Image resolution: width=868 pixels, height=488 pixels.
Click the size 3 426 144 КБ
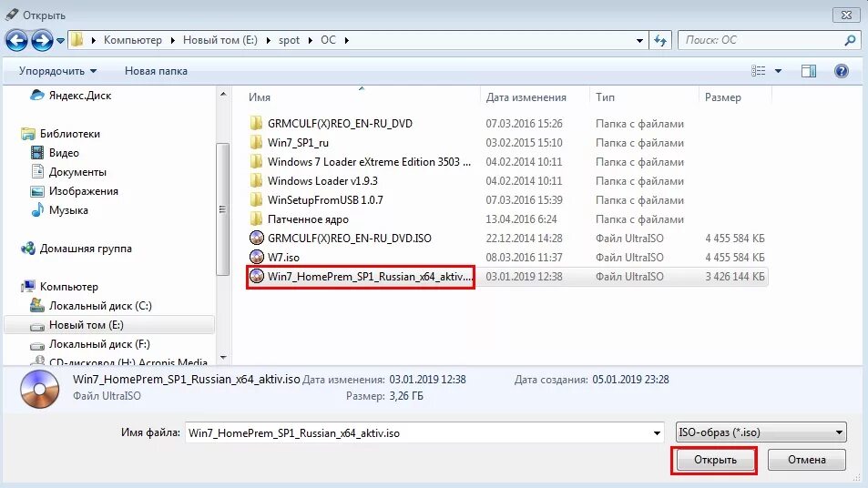click(735, 277)
